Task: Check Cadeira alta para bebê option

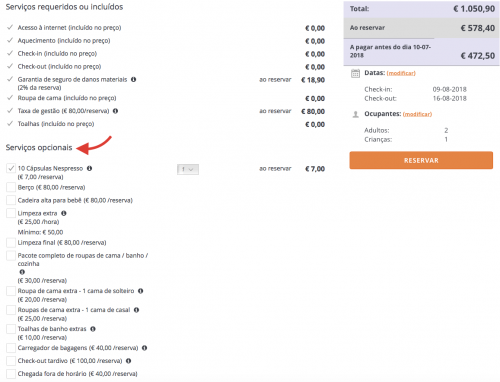Action: pos(11,200)
